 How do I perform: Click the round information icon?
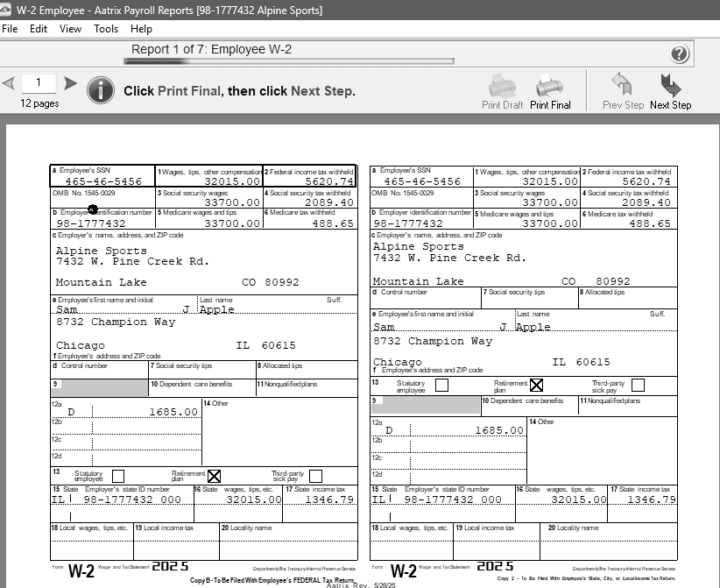coord(101,89)
